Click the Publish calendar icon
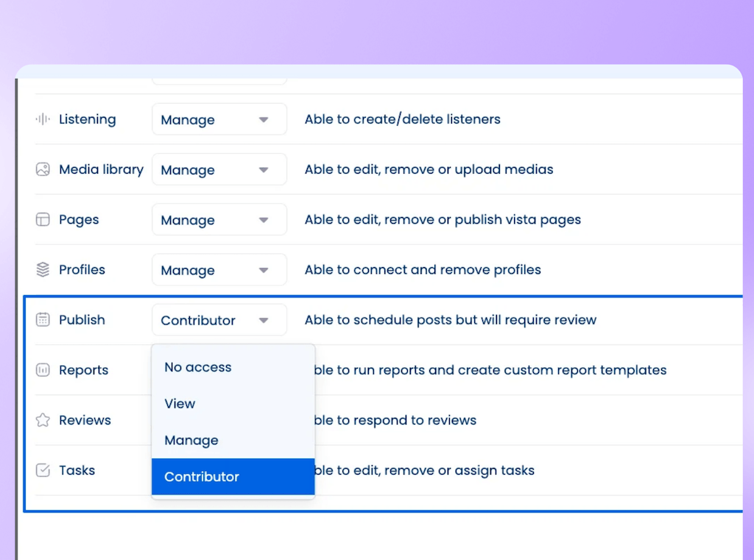This screenshot has height=560, width=754. pyautogui.click(x=43, y=319)
